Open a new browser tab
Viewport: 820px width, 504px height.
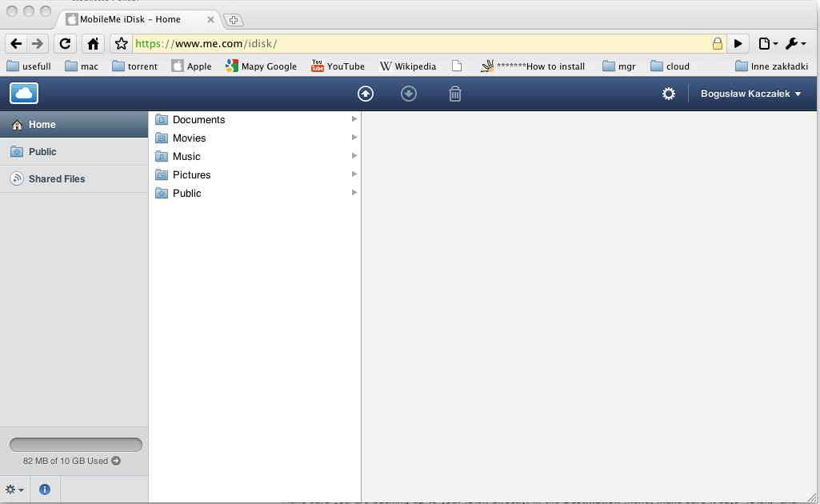click(x=234, y=20)
